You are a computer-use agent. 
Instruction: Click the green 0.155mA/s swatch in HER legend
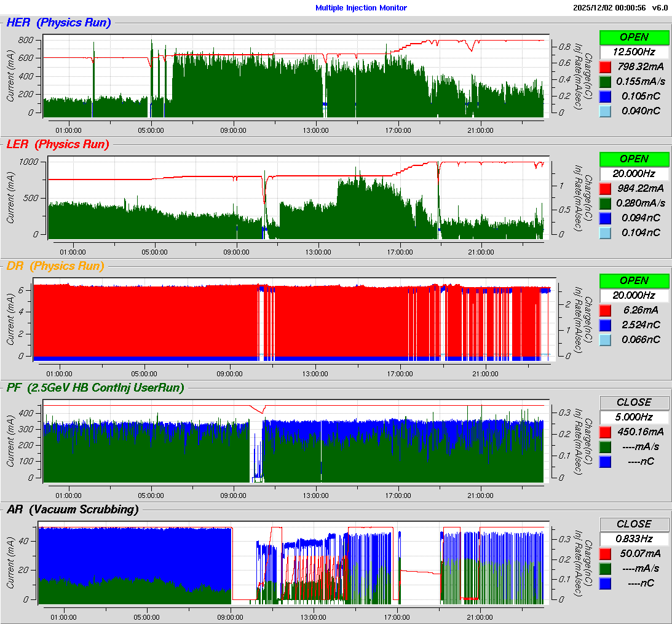coord(606,81)
